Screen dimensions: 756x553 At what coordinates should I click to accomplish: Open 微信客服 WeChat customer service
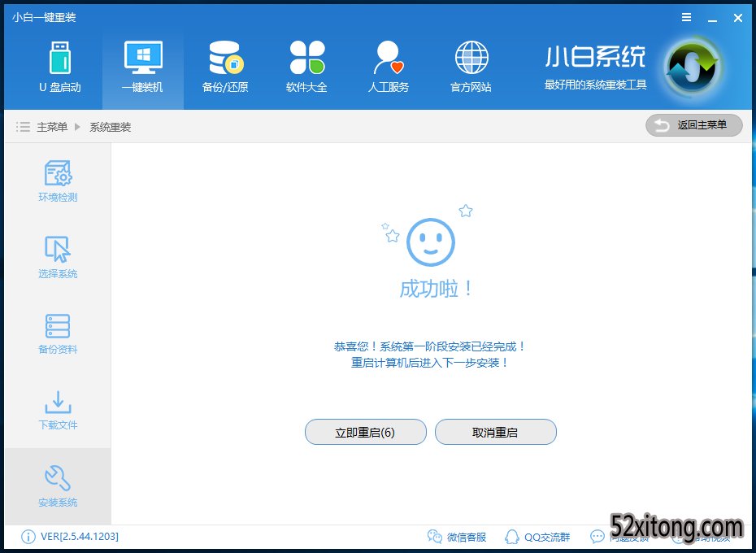coord(457,537)
